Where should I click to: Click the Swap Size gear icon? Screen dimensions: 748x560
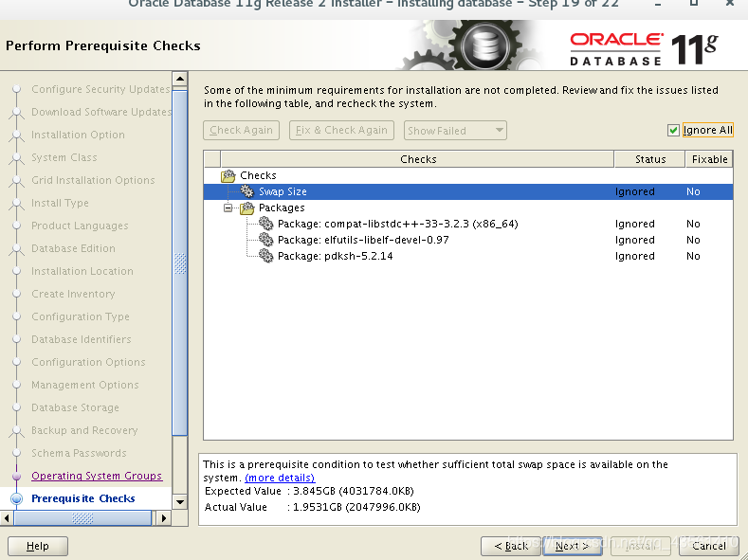pos(246,191)
